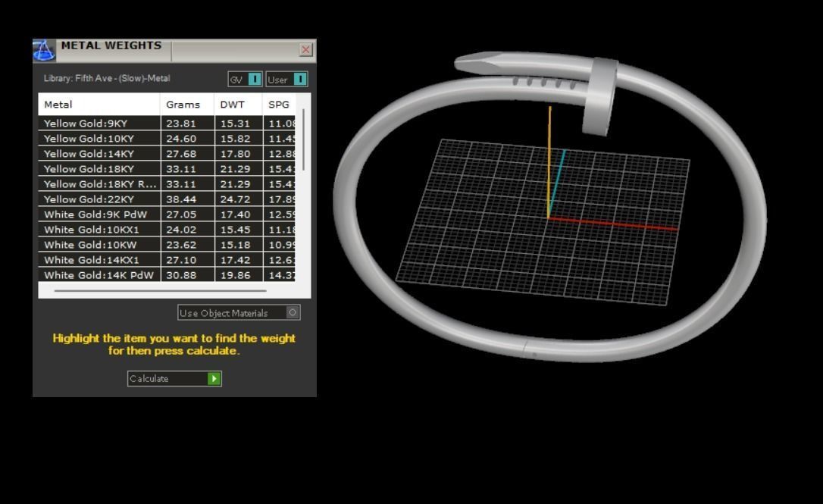
Task: Click the 27.05 grams value
Action: [x=181, y=214]
